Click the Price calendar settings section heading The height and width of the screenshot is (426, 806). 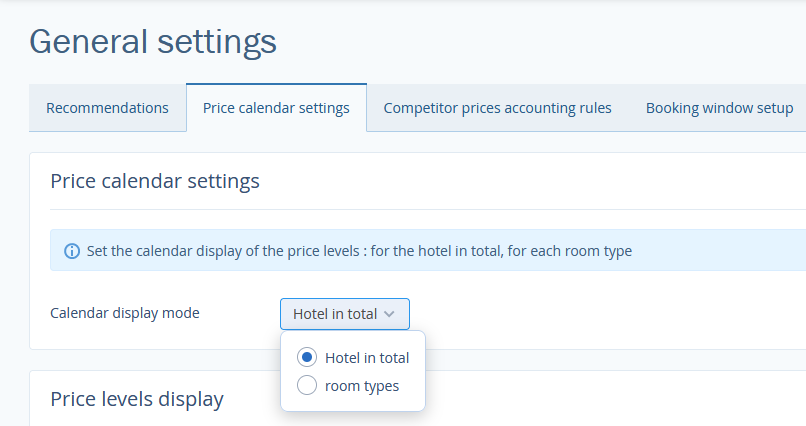pyautogui.click(x=155, y=181)
